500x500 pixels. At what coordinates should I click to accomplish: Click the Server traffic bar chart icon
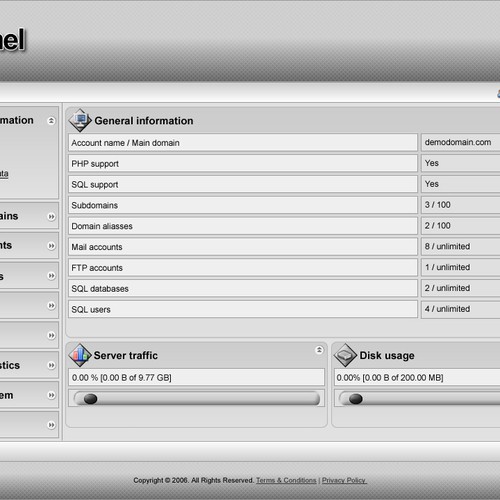[x=80, y=355]
